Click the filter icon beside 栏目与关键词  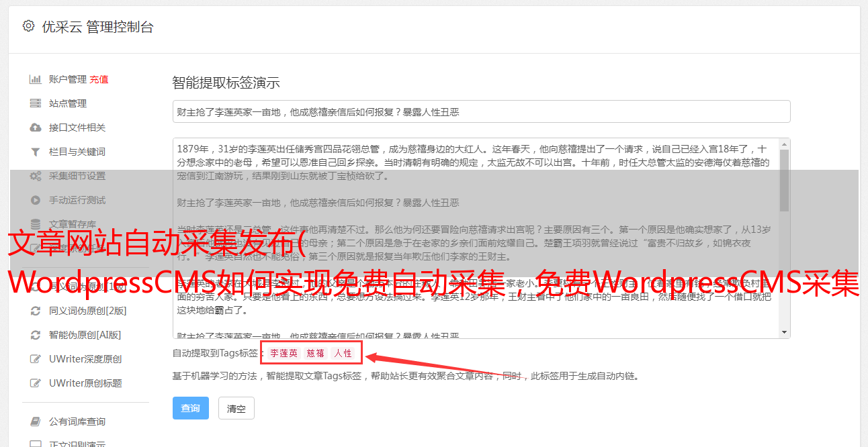pos(35,152)
